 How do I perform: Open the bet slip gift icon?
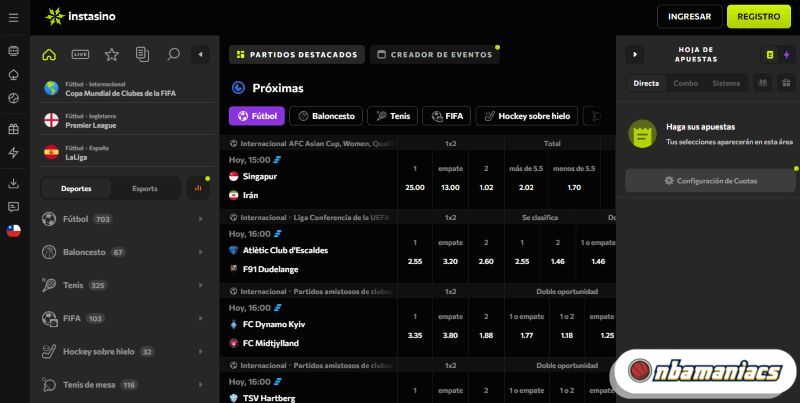pyautogui.click(x=787, y=83)
